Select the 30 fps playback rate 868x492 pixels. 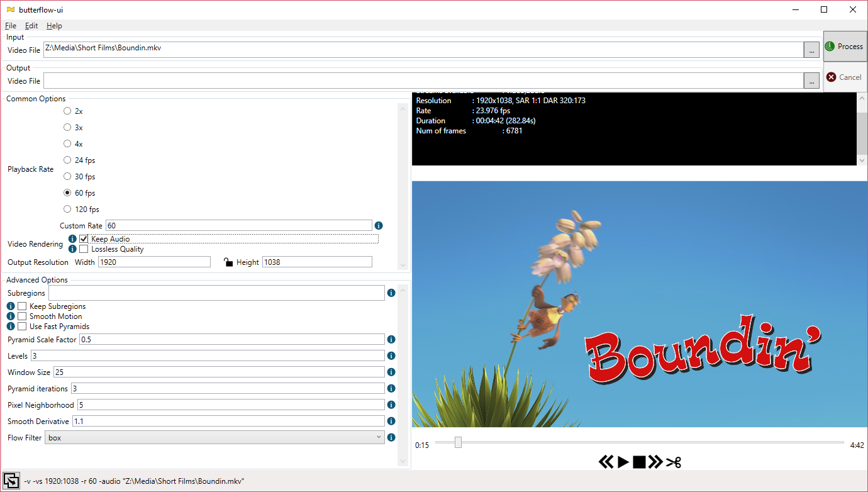coord(67,177)
